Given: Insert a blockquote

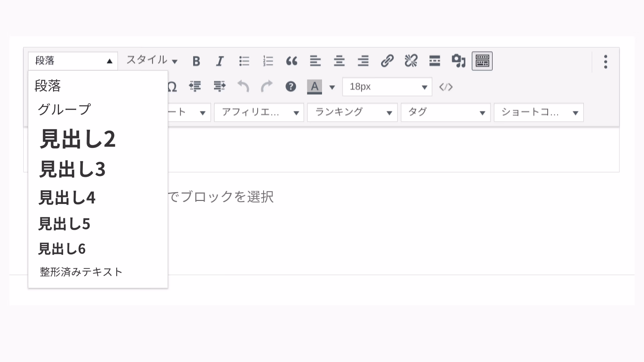Looking at the screenshot, I should point(291,61).
